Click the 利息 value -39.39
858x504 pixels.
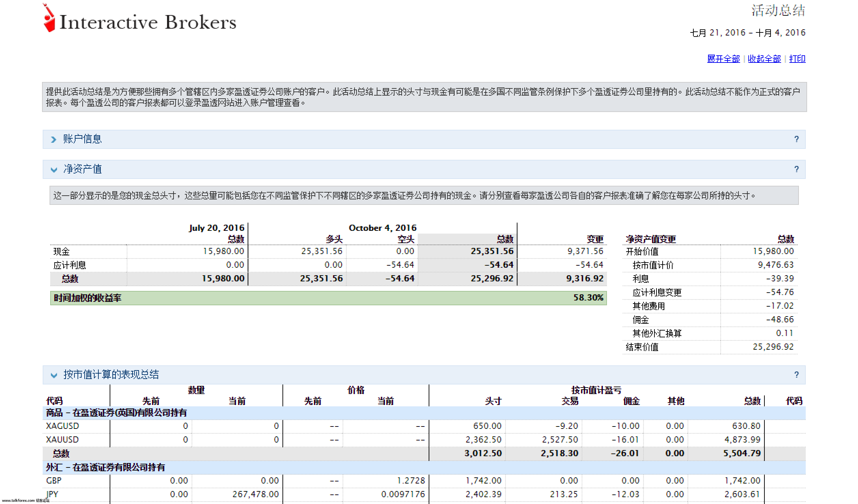click(780, 278)
